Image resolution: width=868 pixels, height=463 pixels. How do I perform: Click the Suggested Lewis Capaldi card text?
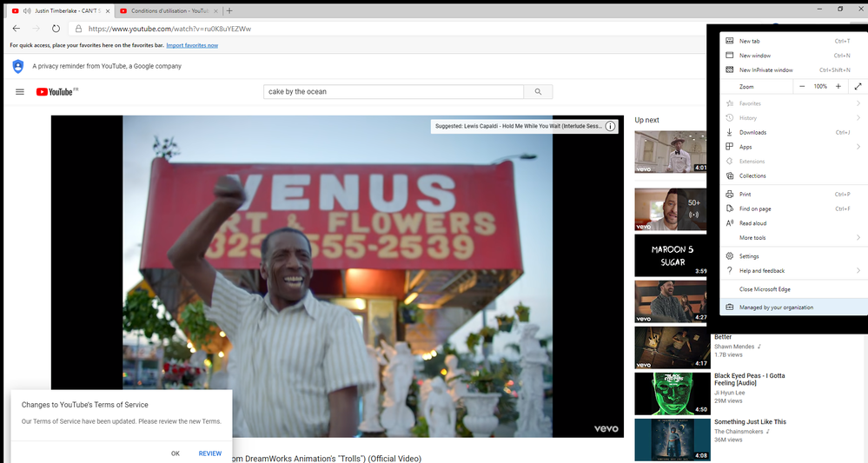[x=518, y=126]
